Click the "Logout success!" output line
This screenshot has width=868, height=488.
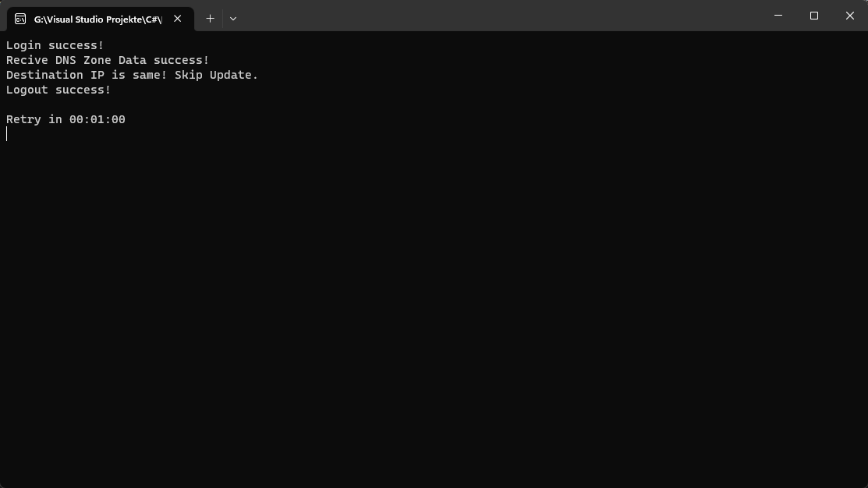(58, 90)
